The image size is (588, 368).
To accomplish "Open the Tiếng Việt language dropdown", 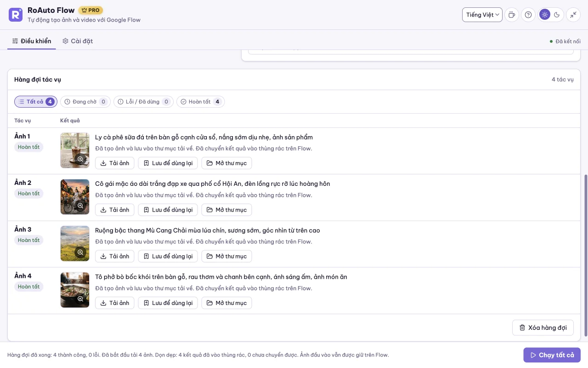I will (x=482, y=15).
